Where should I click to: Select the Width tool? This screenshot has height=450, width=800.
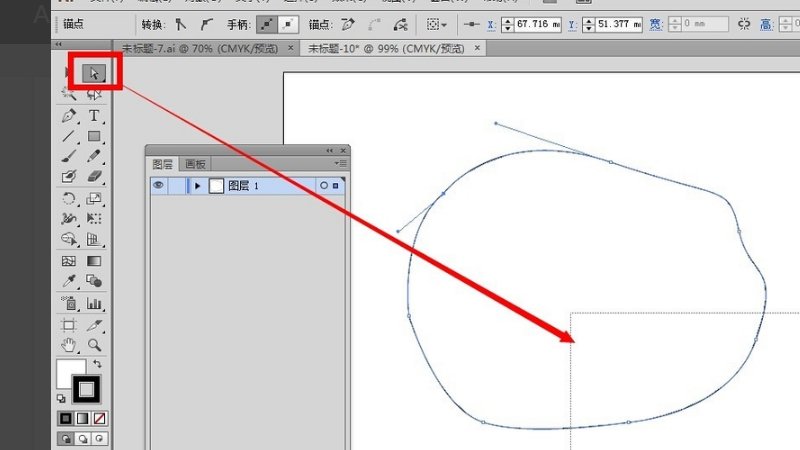(68, 219)
